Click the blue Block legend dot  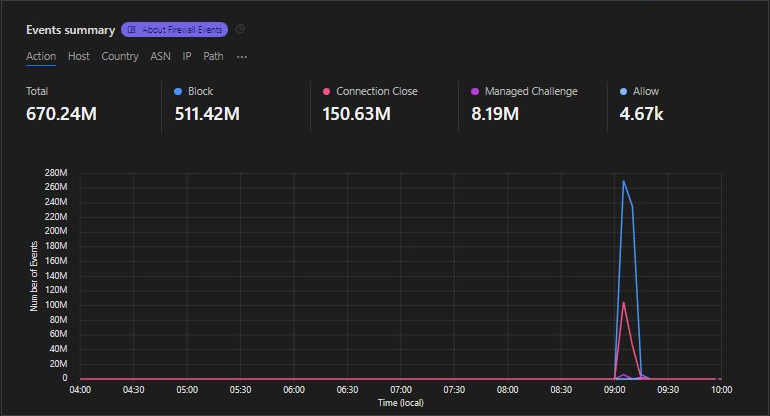point(178,91)
